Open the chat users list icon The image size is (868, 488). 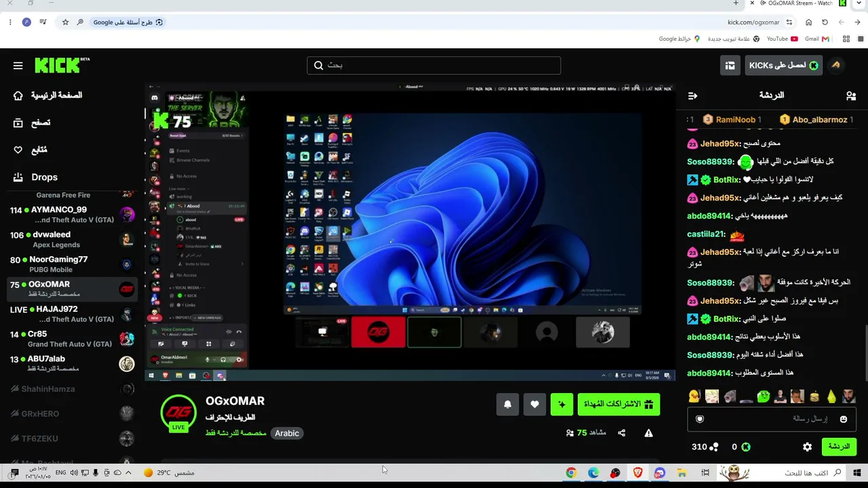point(851,96)
